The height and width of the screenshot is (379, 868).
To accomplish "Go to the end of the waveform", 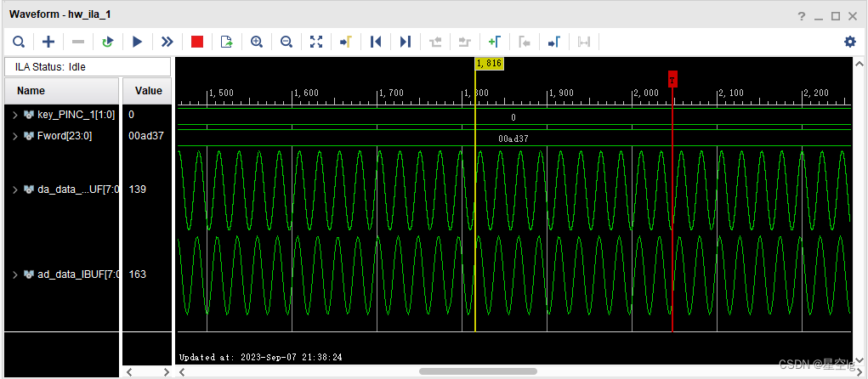I will 406,42.
